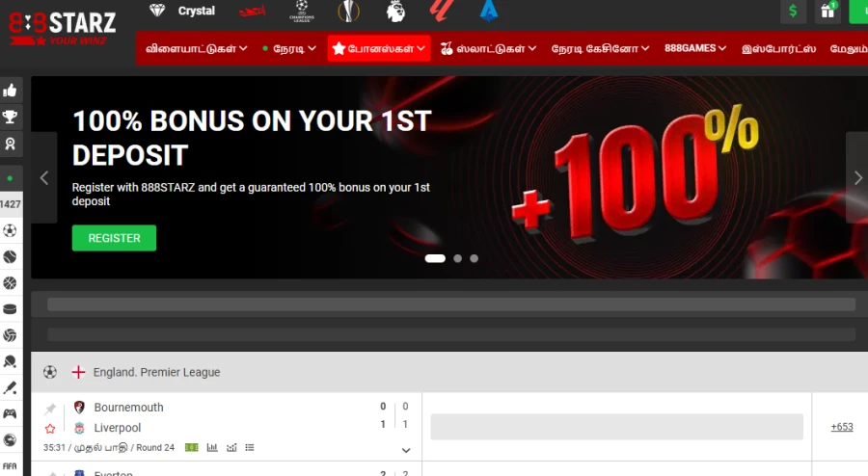Click the green REGISTER button
This screenshot has width=868, height=476.
click(x=114, y=238)
